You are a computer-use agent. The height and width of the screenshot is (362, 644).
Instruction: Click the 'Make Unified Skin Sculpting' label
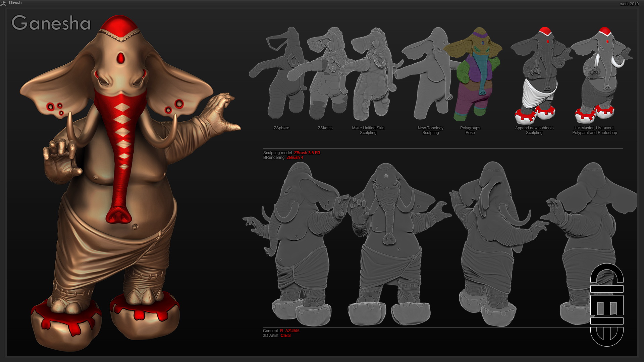coord(368,130)
